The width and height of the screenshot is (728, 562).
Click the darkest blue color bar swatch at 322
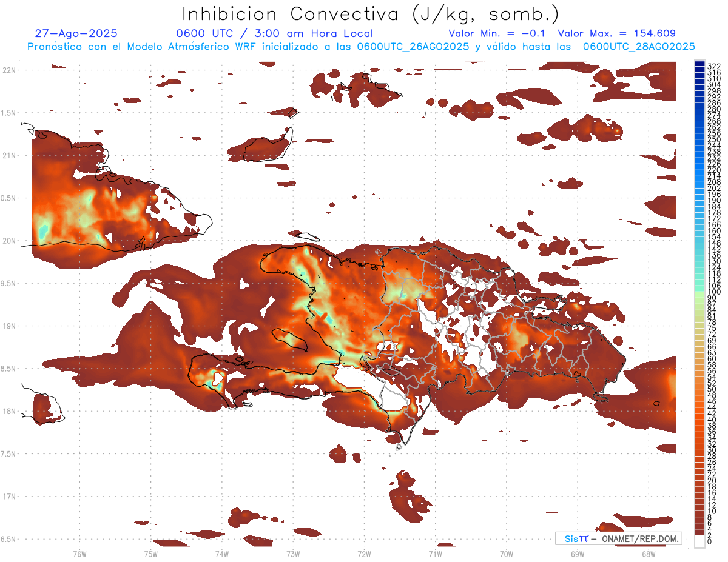[700, 64]
